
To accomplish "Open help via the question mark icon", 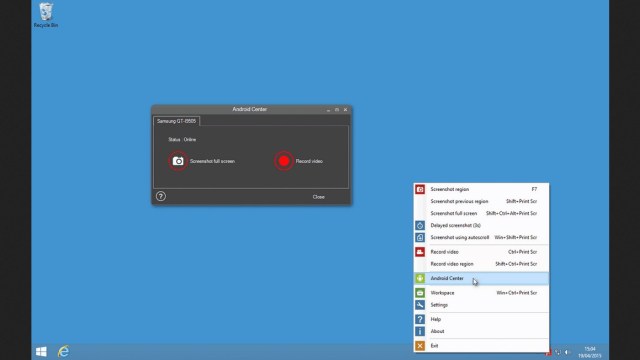I will [161, 196].
